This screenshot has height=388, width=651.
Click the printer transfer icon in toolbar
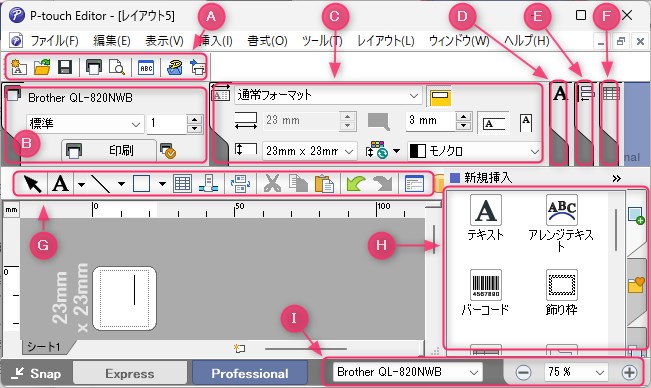[197, 67]
